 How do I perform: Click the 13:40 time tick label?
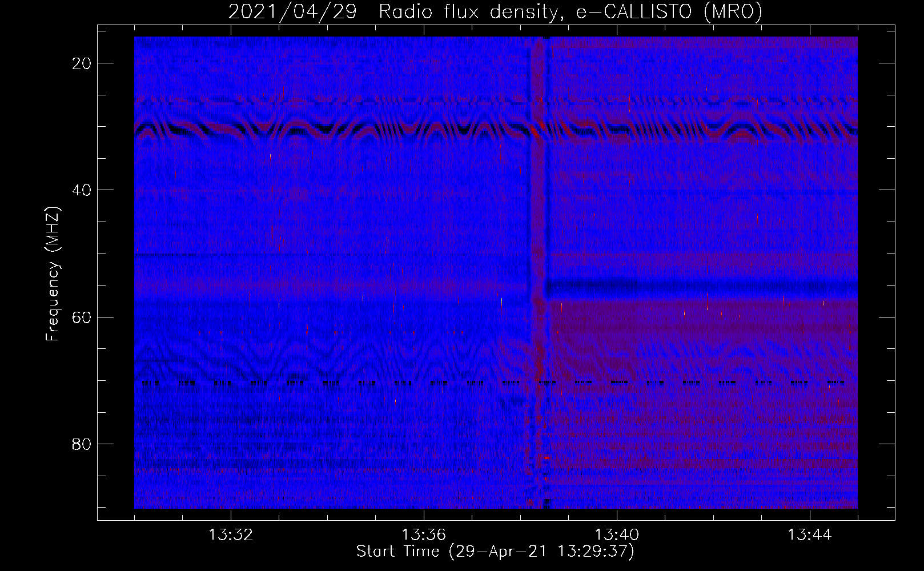point(617,535)
